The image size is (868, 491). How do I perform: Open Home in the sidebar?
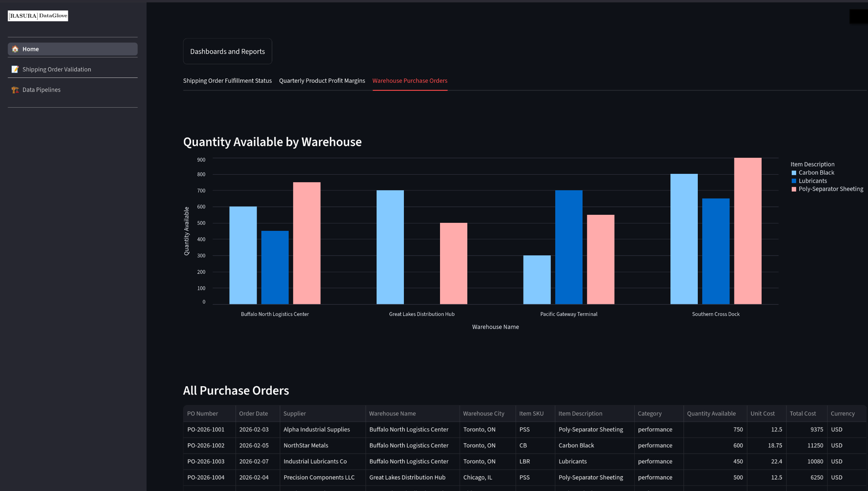[73, 49]
